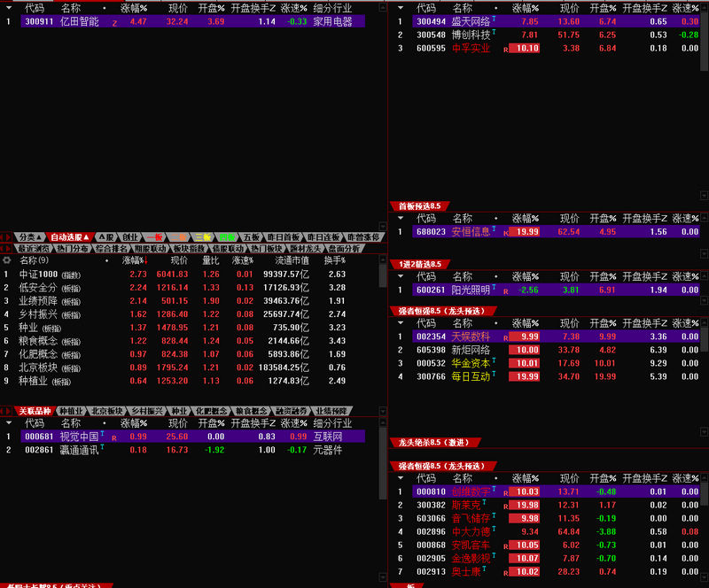
Task: Click the T marker next to 华金资本
Action: 494,360
